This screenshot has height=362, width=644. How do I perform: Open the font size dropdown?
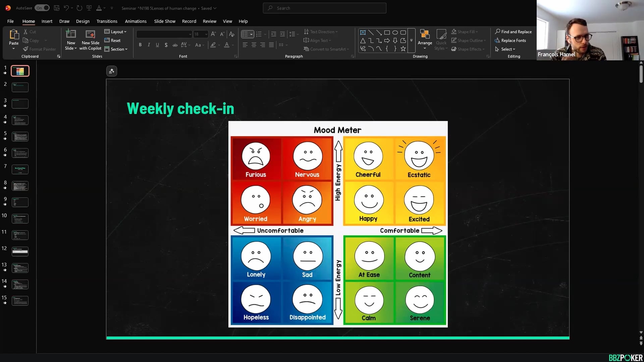click(x=205, y=34)
